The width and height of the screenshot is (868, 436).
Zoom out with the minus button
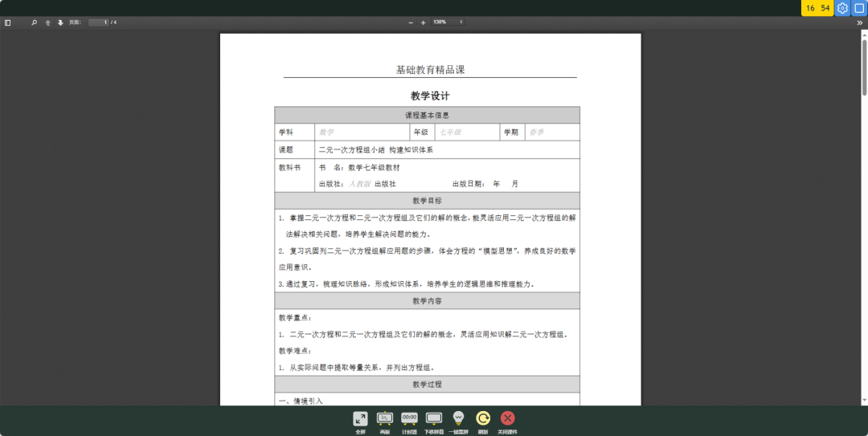[x=411, y=22]
